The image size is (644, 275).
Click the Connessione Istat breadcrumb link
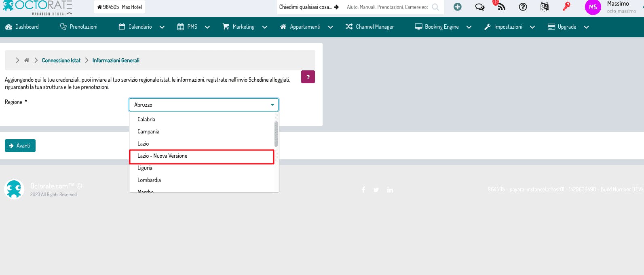point(61,60)
